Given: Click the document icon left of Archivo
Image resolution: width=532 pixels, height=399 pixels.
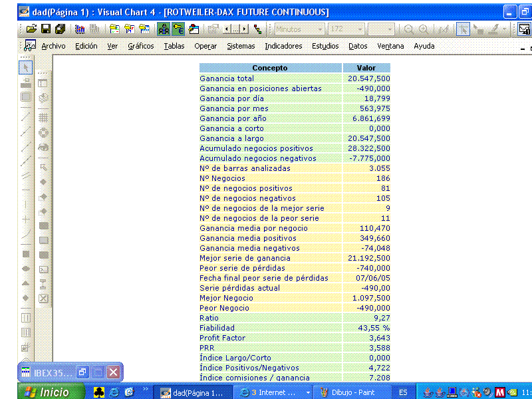Looking at the screenshot, I should (30, 45).
